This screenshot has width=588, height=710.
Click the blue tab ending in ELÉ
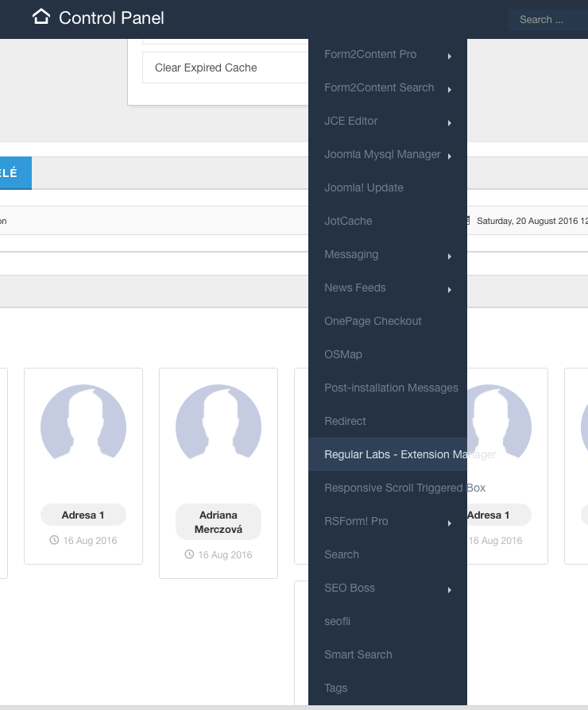click(x=15, y=173)
